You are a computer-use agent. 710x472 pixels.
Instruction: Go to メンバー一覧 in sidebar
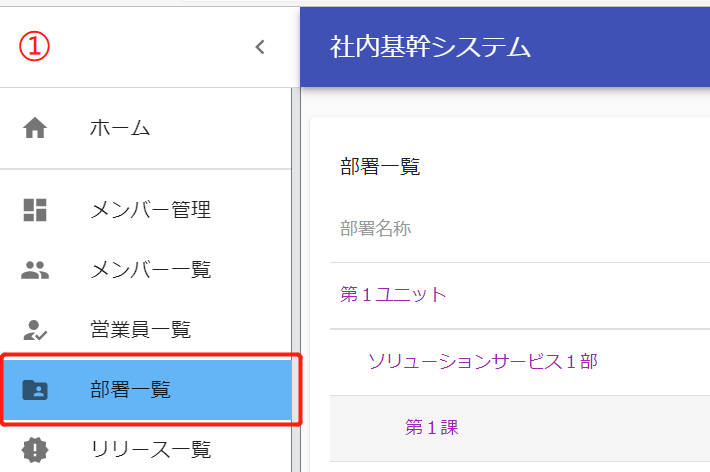[x=150, y=269]
